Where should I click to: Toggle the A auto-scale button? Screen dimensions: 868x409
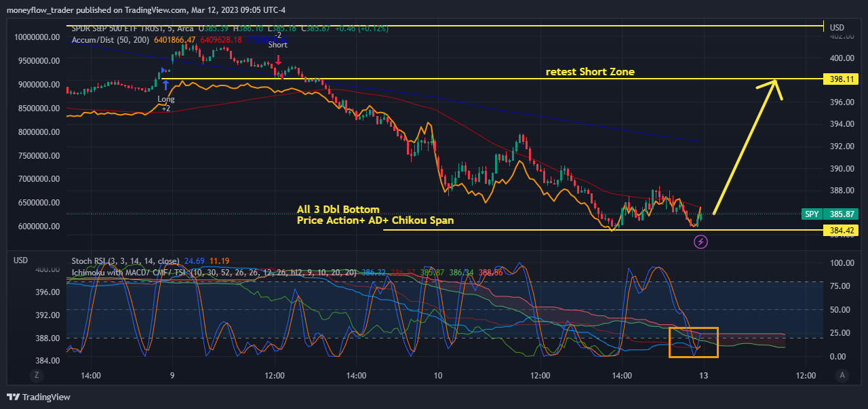[842, 375]
